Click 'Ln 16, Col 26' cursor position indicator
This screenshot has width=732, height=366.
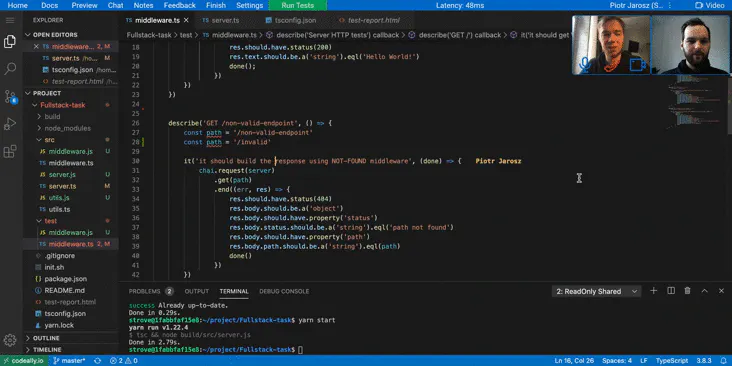pyautogui.click(x=574, y=361)
